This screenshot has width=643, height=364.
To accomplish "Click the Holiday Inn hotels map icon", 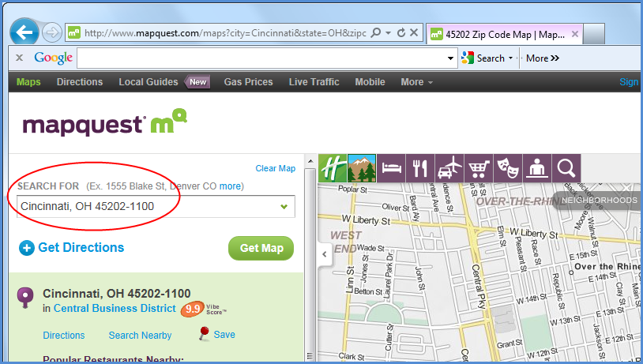I will (x=333, y=168).
